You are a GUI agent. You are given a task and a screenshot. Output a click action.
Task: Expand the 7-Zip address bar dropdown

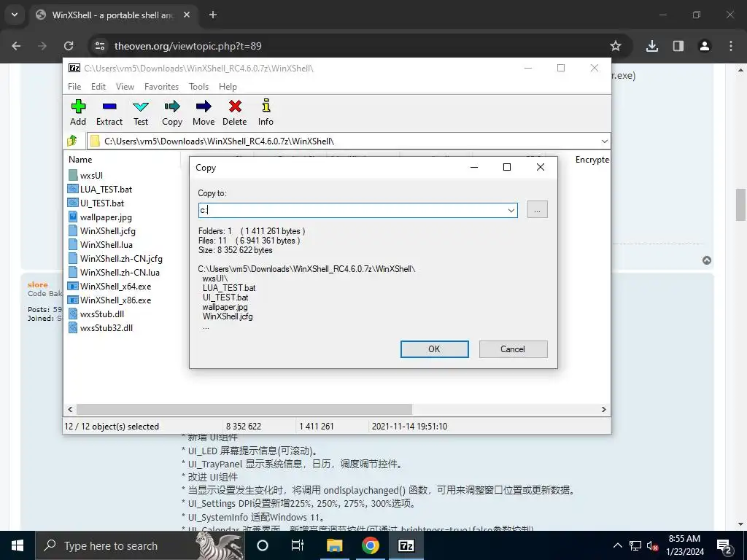coord(604,141)
